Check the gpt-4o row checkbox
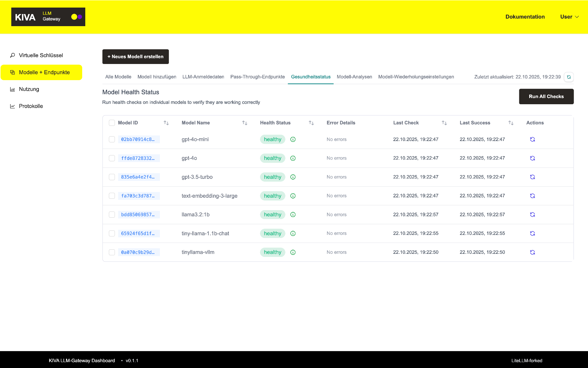Image resolution: width=588 pixels, height=368 pixels. (x=112, y=158)
